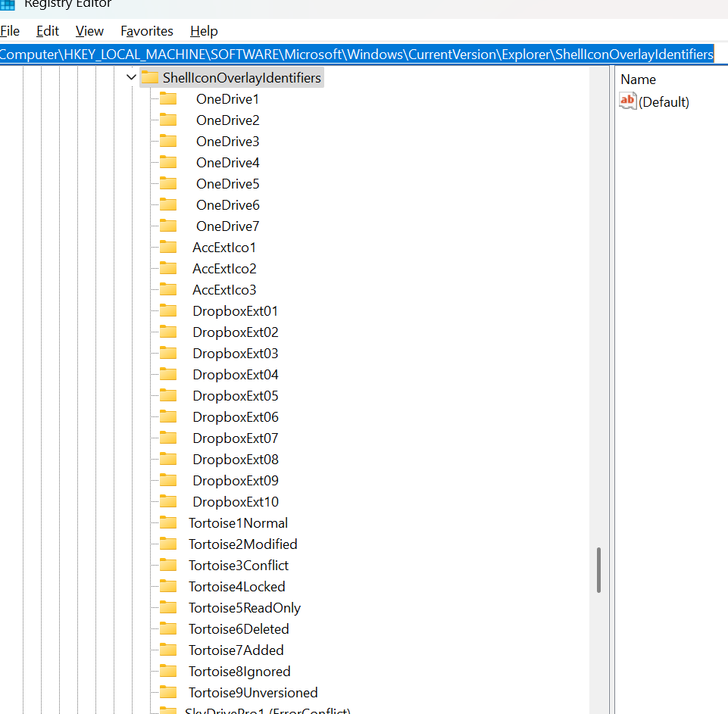Click the Registry Editor app icon in title bar
The image size is (728, 714).
(7, 4)
